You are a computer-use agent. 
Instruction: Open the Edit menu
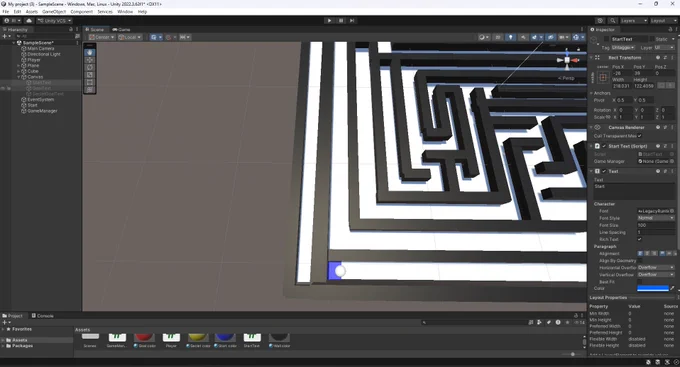coord(17,12)
